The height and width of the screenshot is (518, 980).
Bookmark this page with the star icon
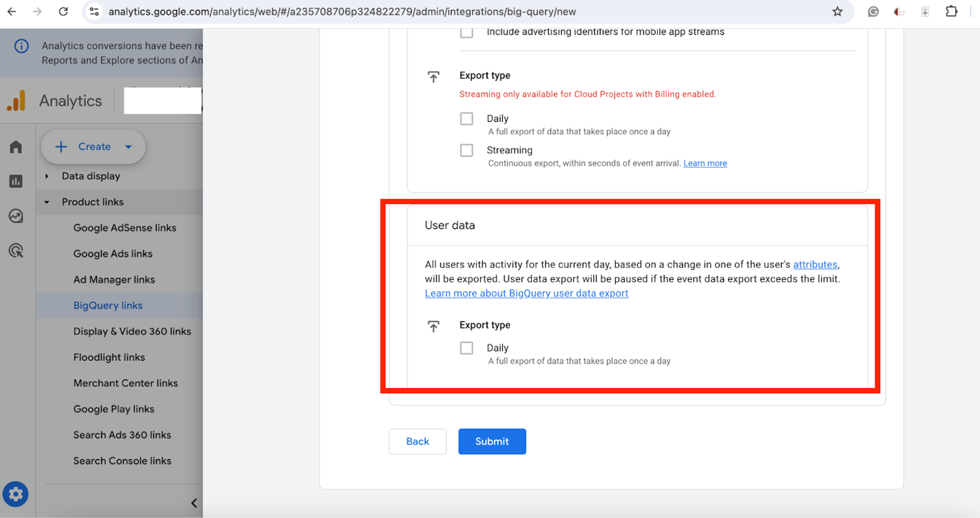(837, 11)
